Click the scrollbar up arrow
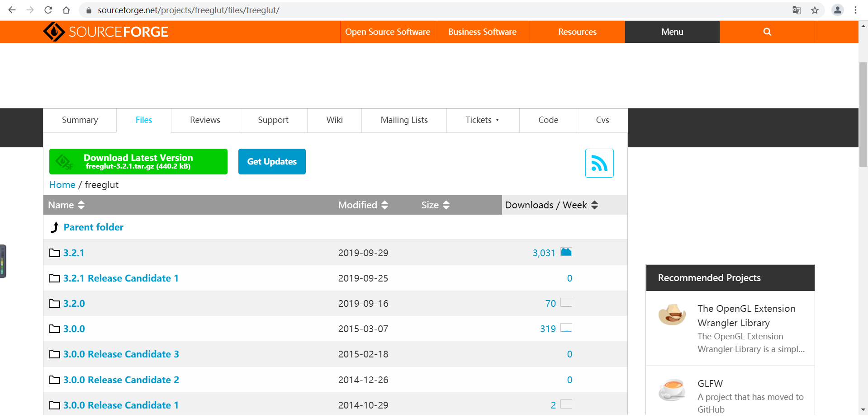The image size is (868, 418). 863,26
